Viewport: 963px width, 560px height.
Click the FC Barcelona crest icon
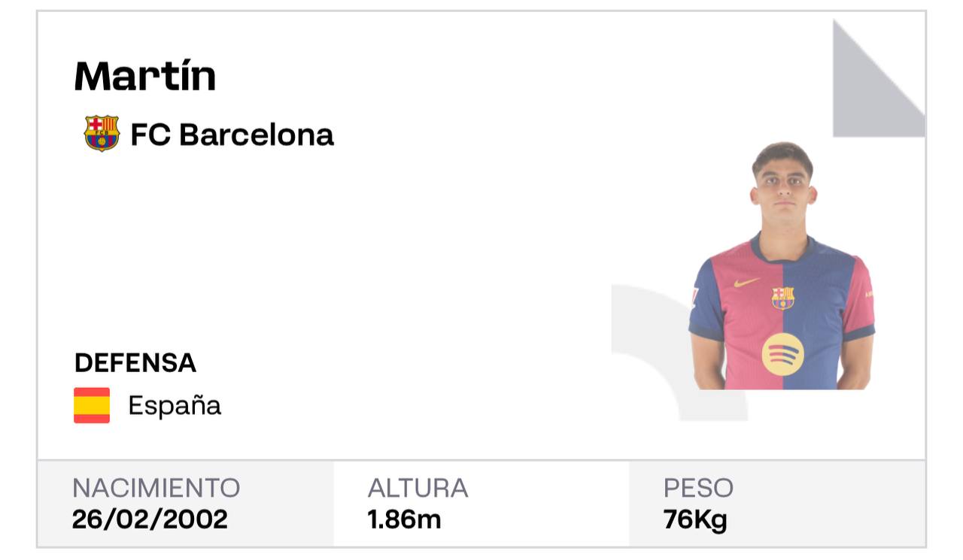(102, 134)
